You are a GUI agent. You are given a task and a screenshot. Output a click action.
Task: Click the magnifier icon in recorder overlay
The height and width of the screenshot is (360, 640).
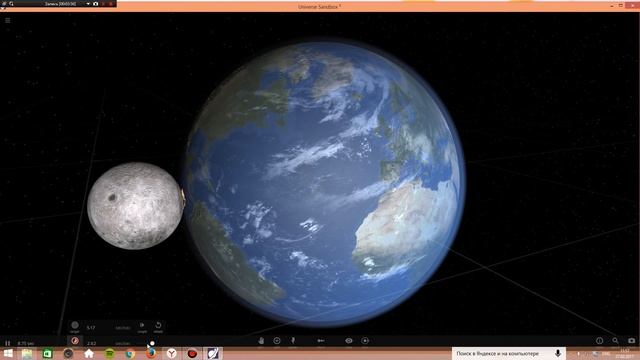11,4
